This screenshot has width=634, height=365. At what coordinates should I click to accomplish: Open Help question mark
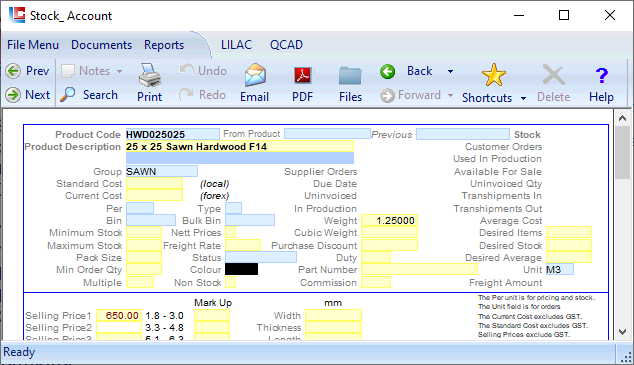point(601,75)
